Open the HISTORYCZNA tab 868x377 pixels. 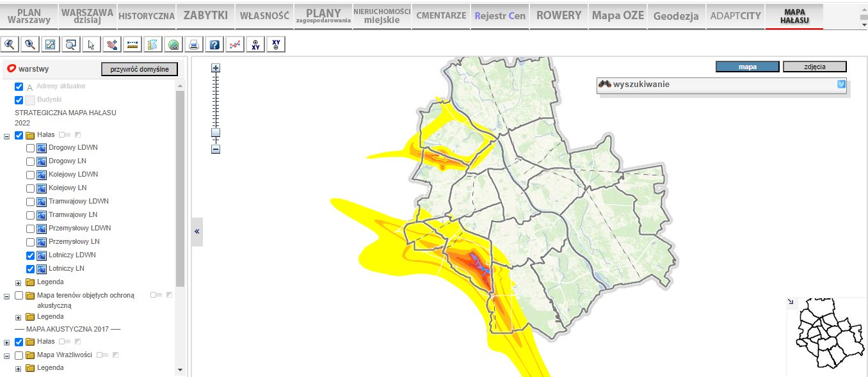147,16
